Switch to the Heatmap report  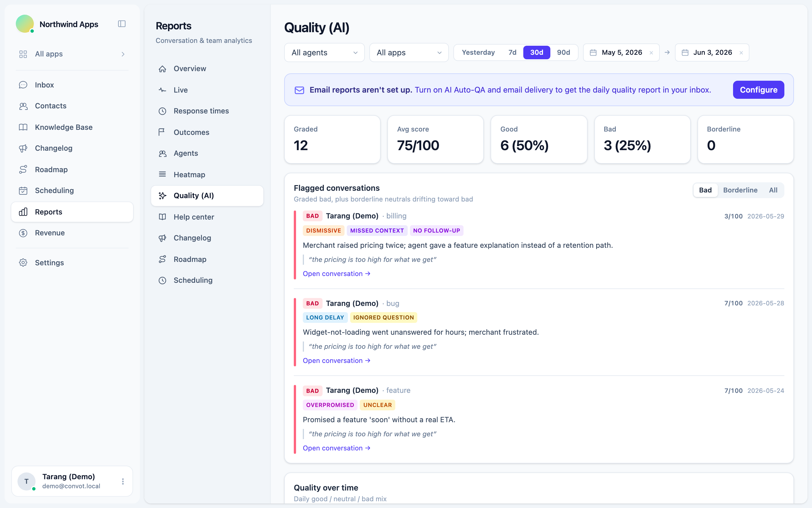pos(207,175)
